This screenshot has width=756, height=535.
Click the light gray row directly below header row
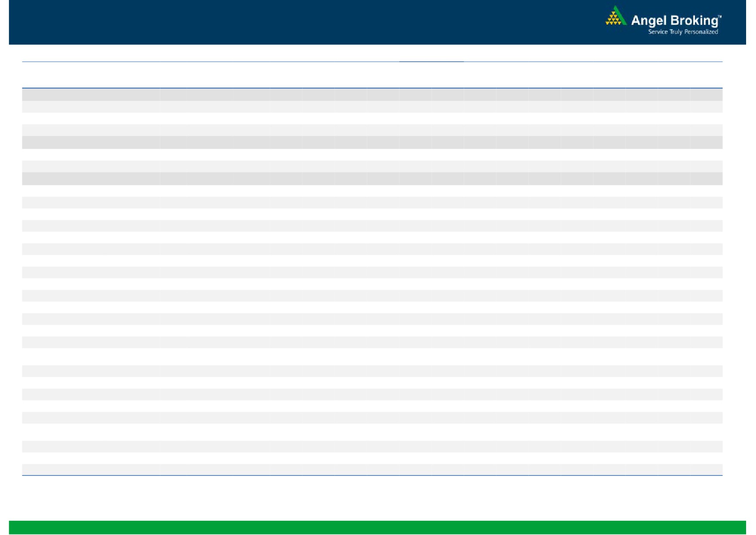point(372,107)
